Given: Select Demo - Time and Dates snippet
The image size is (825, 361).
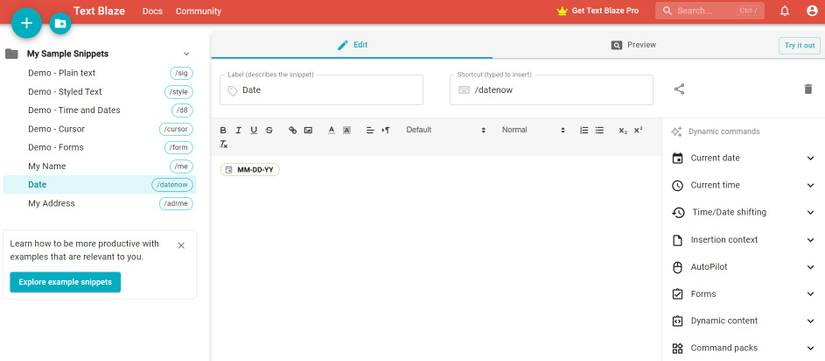Looking at the screenshot, I should 99,110.
